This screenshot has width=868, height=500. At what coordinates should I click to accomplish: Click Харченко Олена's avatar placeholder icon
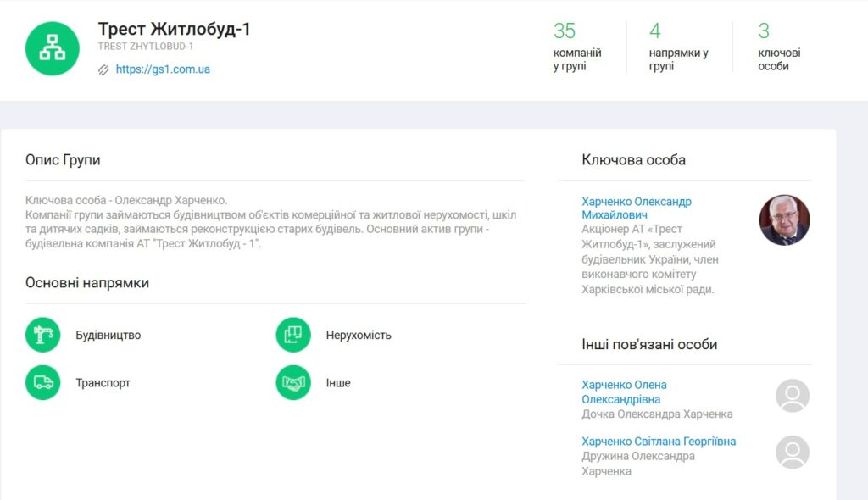click(x=793, y=396)
